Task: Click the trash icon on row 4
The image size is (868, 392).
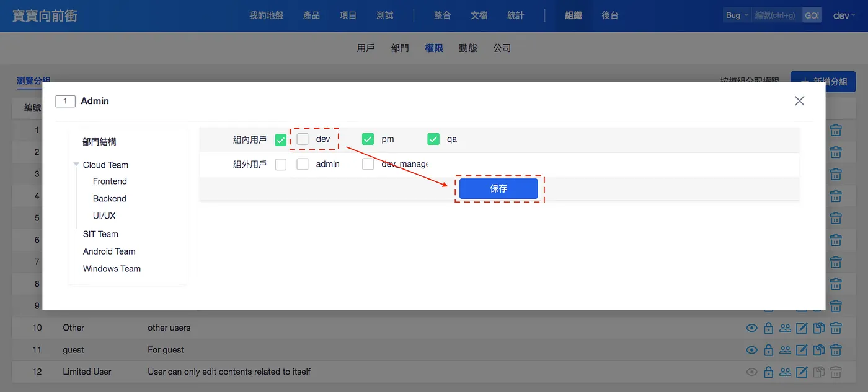Action: pos(836,196)
